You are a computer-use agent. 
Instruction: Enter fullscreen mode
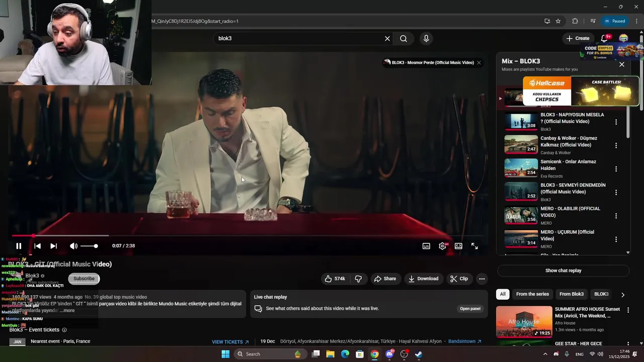474,246
